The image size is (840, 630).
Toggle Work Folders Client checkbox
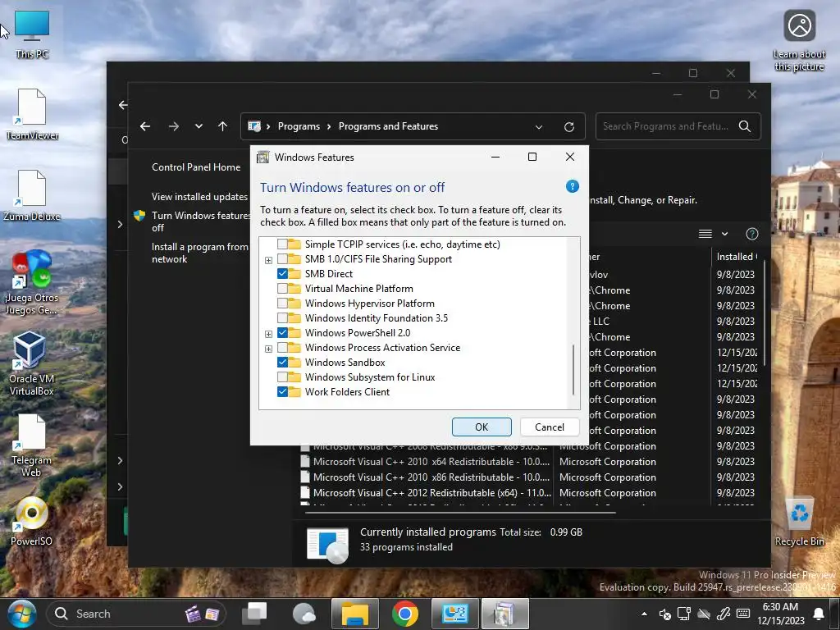point(282,392)
